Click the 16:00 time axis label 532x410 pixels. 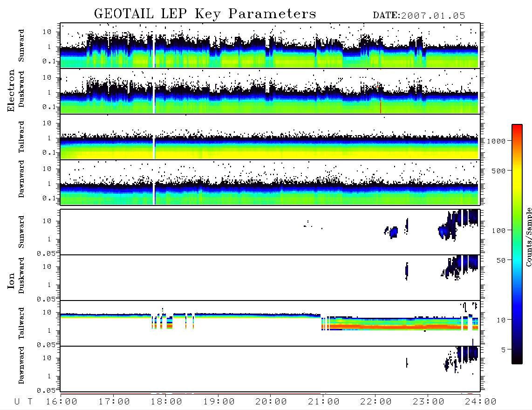[x=61, y=402]
